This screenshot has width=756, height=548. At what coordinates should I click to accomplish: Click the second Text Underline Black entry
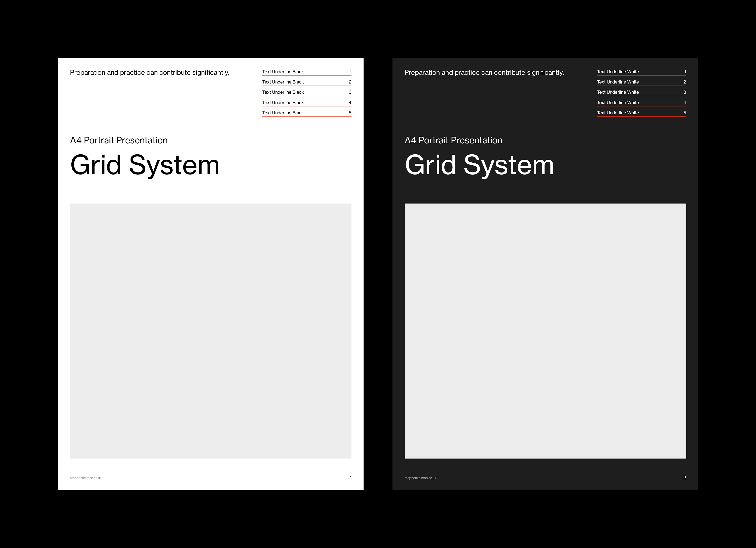pyautogui.click(x=283, y=82)
